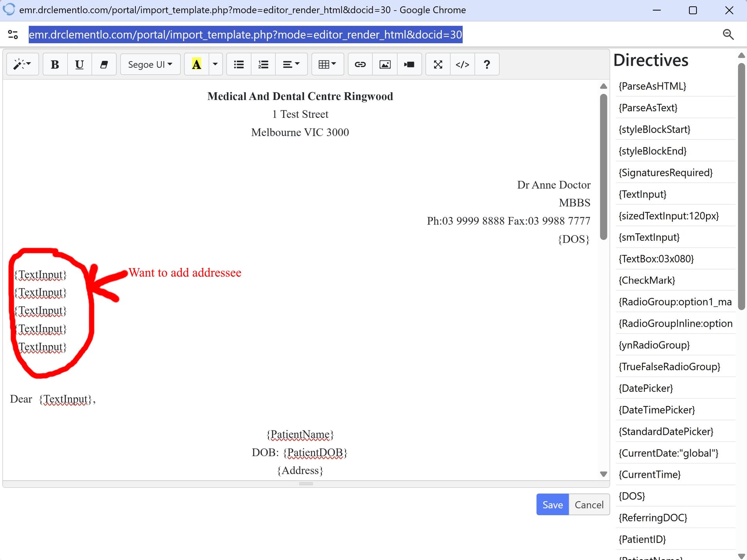Viewport: 747px width, 560px height.
Task: Click the {PatientDOB} placeholder
Action: pos(315,452)
